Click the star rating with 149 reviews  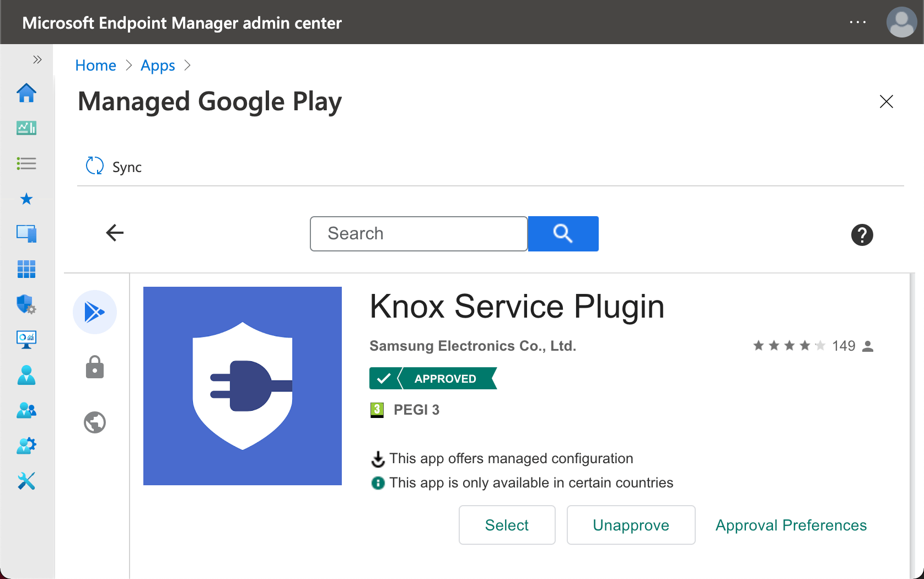pyautogui.click(x=813, y=346)
